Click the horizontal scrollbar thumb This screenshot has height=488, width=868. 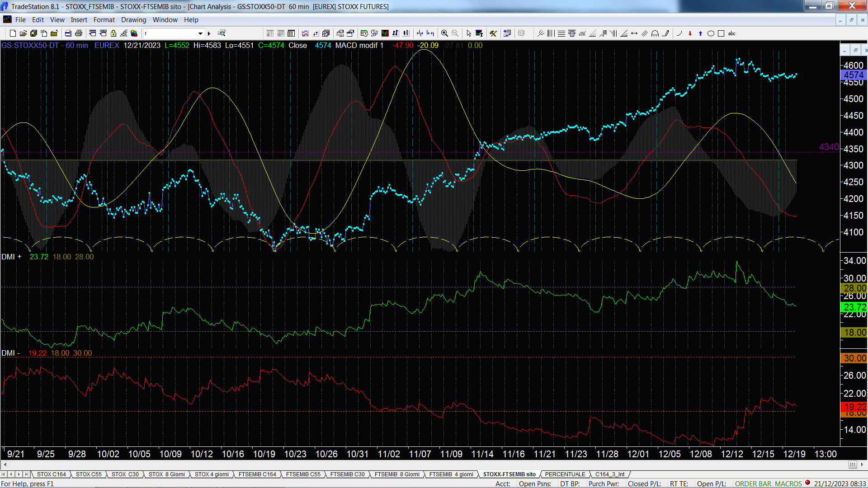pos(853,465)
